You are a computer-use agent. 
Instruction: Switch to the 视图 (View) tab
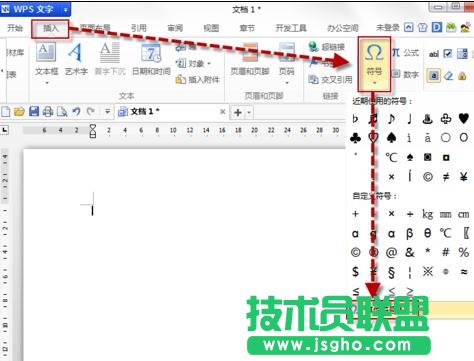click(211, 28)
